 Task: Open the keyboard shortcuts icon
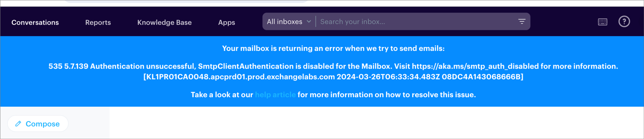(603, 22)
